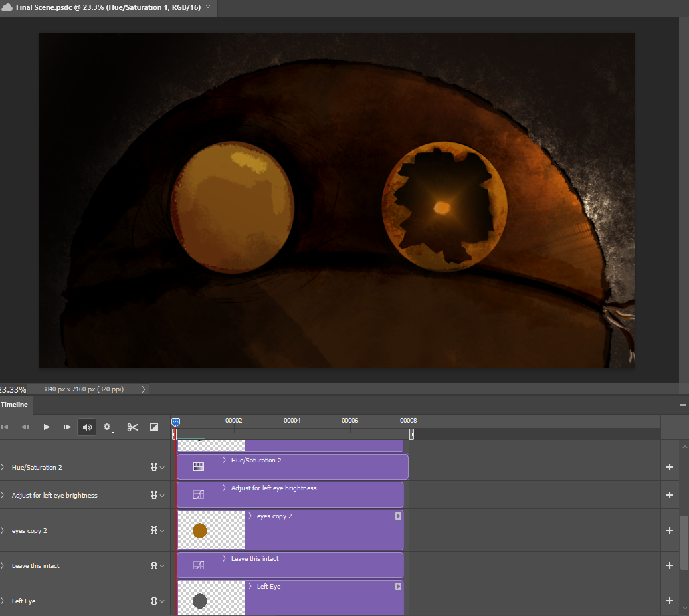Image resolution: width=689 pixels, height=616 pixels.
Task: Select the Final Scene.psdc document tab
Action: [108, 7]
